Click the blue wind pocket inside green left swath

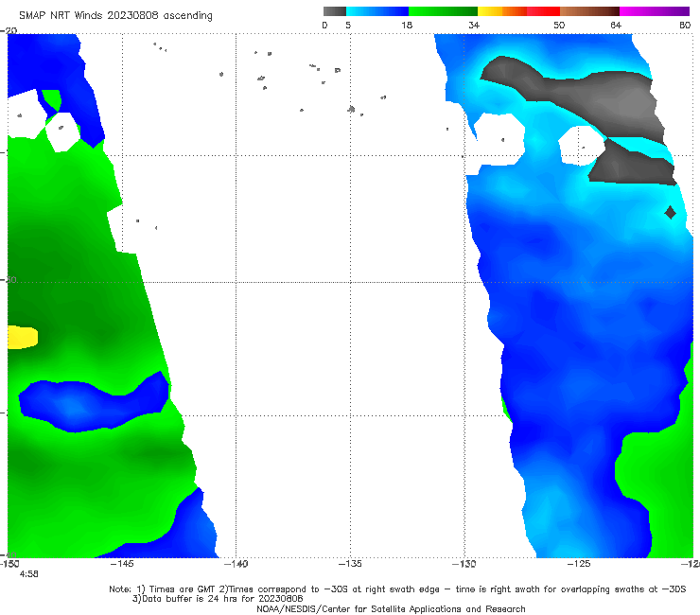(94, 402)
